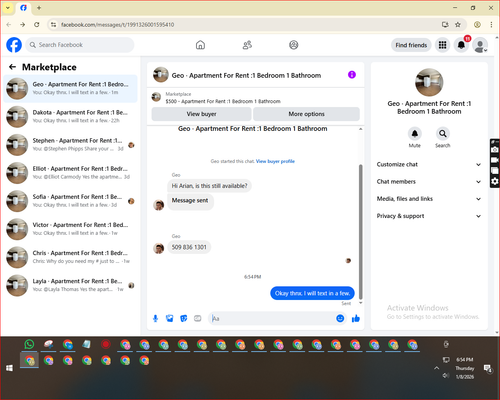This screenshot has height=400, width=500.
Task: Click the 'Message sent' bubble
Action: [x=190, y=202]
